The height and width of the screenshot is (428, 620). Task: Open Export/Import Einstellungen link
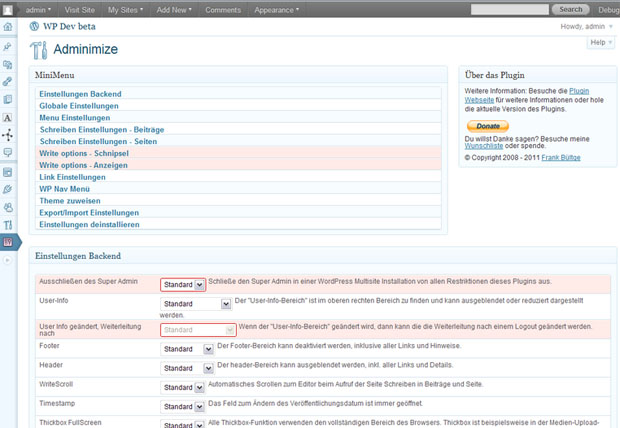[89, 212]
